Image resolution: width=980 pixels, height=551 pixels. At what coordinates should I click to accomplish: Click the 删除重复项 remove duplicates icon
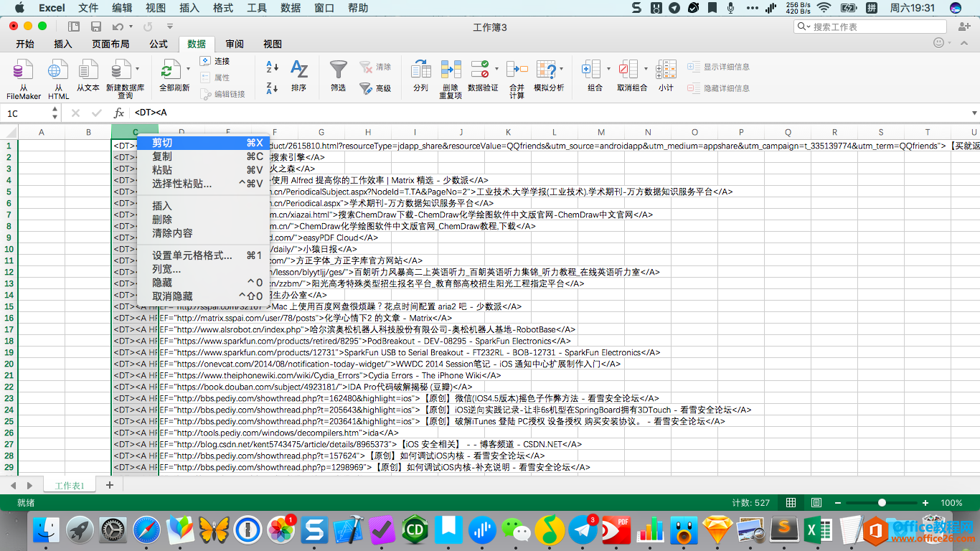[x=451, y=72]
